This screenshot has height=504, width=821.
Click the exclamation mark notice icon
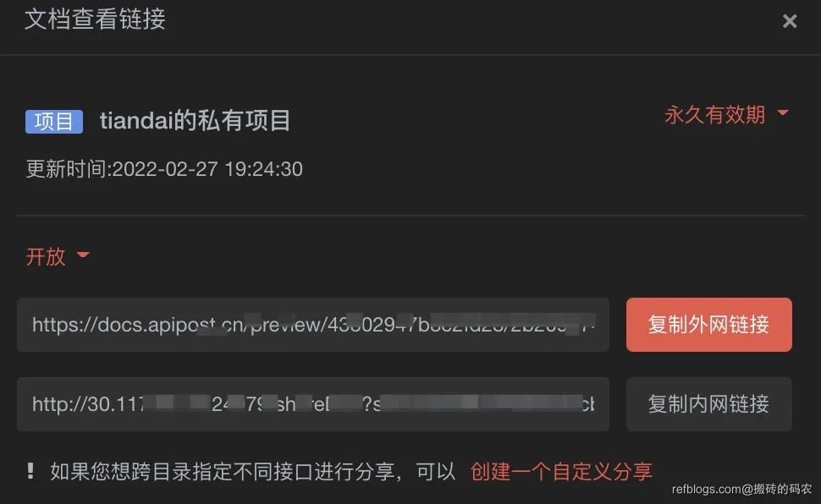point(30,471)
